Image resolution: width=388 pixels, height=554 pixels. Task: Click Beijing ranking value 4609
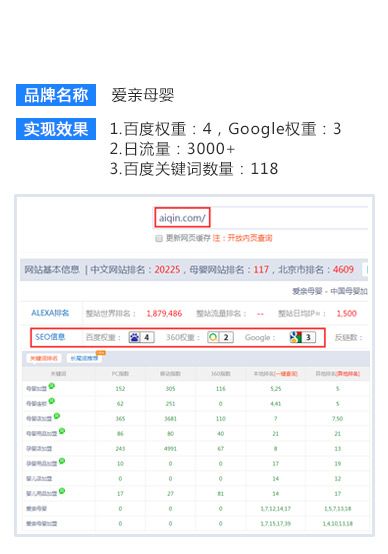pyautogui.click(x=343, y=270)
